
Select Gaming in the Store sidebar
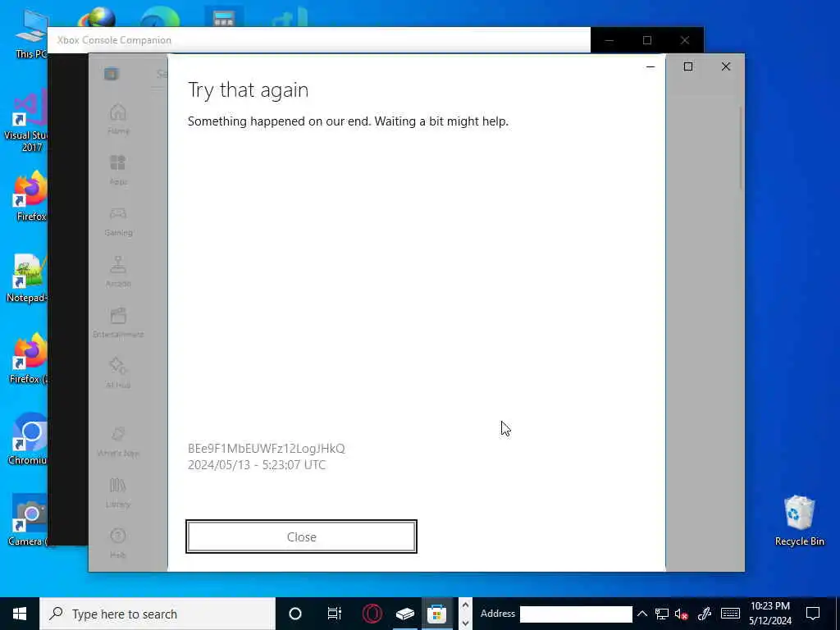click(118, 221)
